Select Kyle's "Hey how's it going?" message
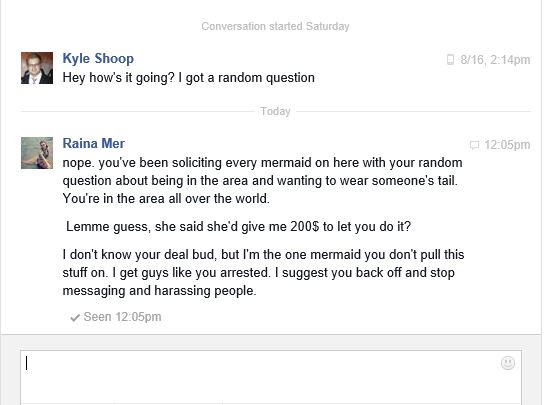Image resolution: width=547 pixels, height=405 pixels. pyautogui.click(x=188, y=77)
